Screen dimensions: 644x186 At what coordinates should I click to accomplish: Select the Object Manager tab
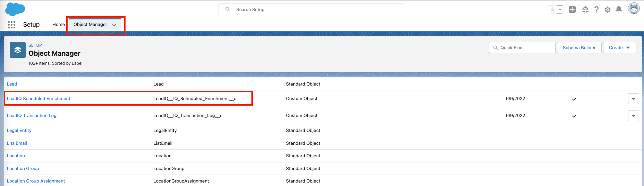click(90, 25)
